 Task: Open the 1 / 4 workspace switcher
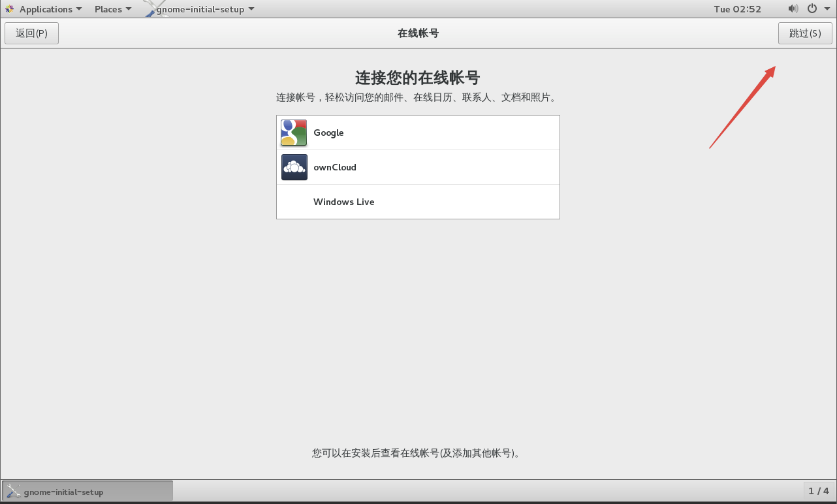point(819,491)
